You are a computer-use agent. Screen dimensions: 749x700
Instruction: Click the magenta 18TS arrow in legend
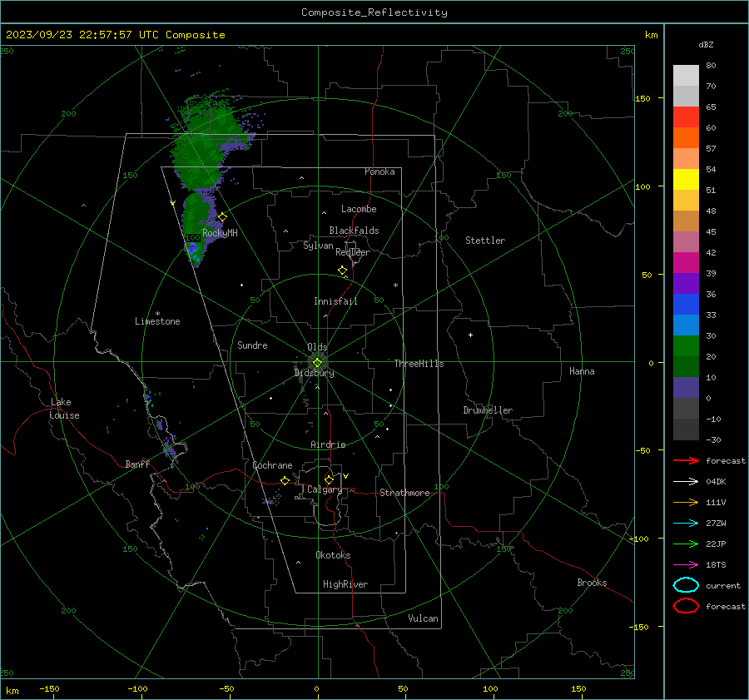pos(686,565)
